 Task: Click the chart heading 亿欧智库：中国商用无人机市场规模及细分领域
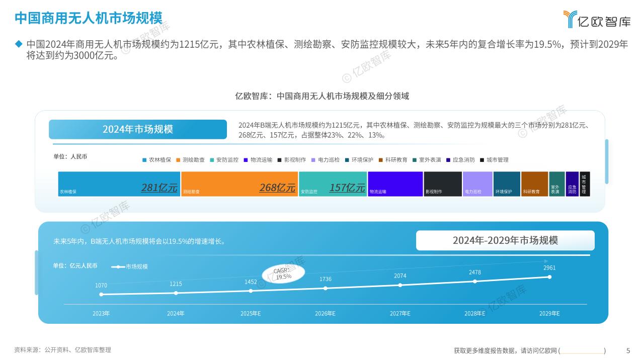[x=322, y=96]
